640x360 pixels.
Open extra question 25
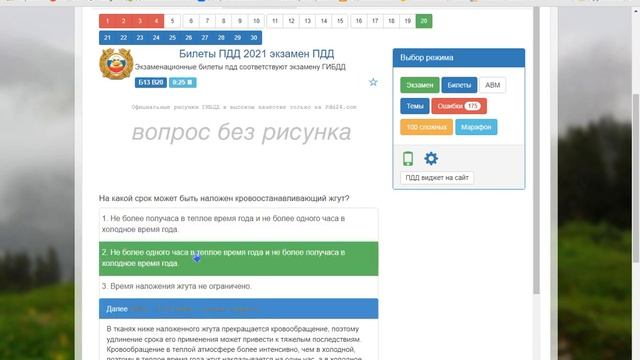pyautogui.click(x=172, y=38)
